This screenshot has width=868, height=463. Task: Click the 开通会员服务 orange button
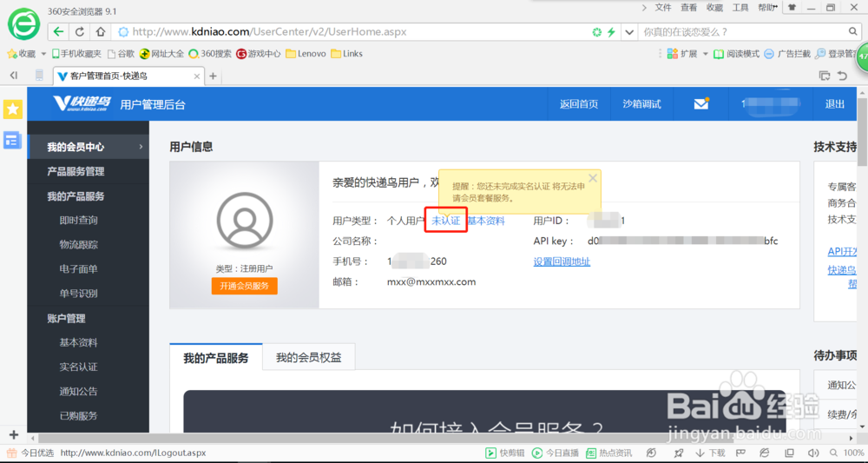[x=244, y=286]
